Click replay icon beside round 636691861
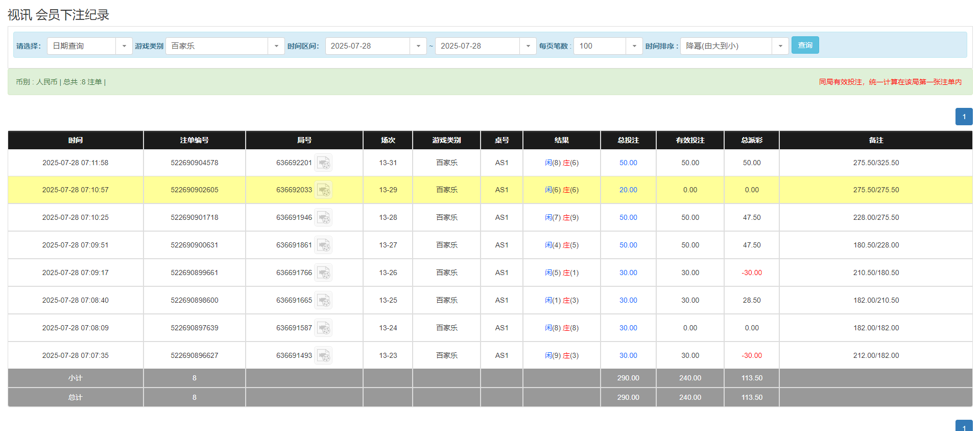 (323, 245)
